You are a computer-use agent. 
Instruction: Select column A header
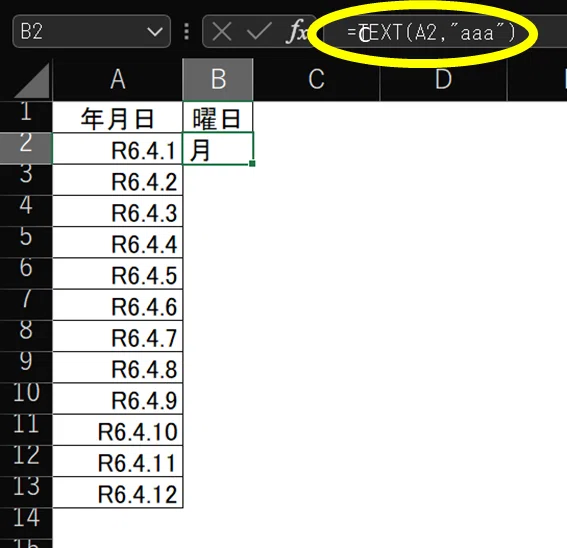click(x=118, y=80)
